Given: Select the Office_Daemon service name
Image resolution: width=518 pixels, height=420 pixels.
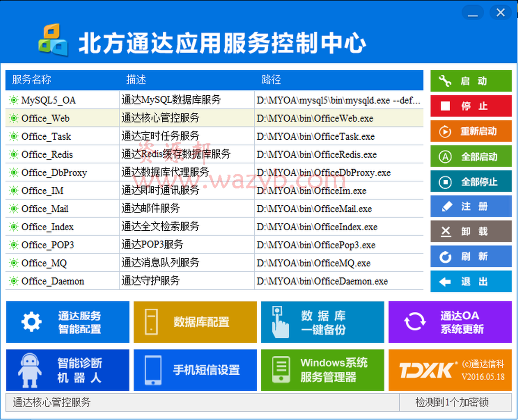Looking at the screenshot, I should point(53,282).
